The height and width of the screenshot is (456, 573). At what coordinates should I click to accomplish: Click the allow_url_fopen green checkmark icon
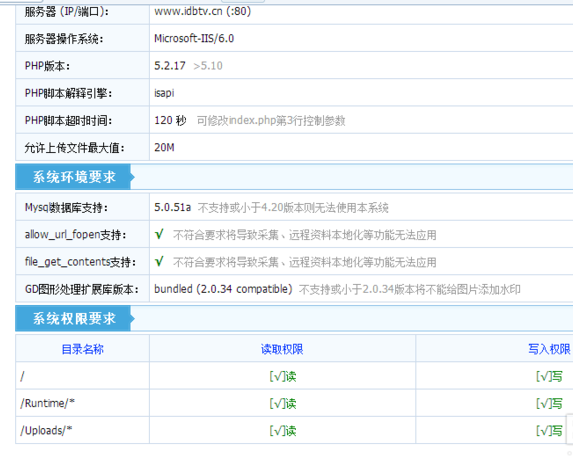tap(159, 234)
